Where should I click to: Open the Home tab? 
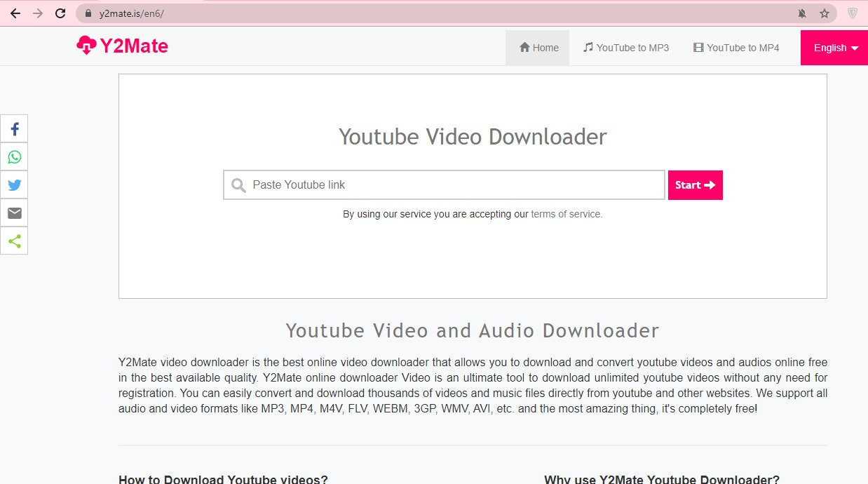pyautogui.click(x=538, y=48)
